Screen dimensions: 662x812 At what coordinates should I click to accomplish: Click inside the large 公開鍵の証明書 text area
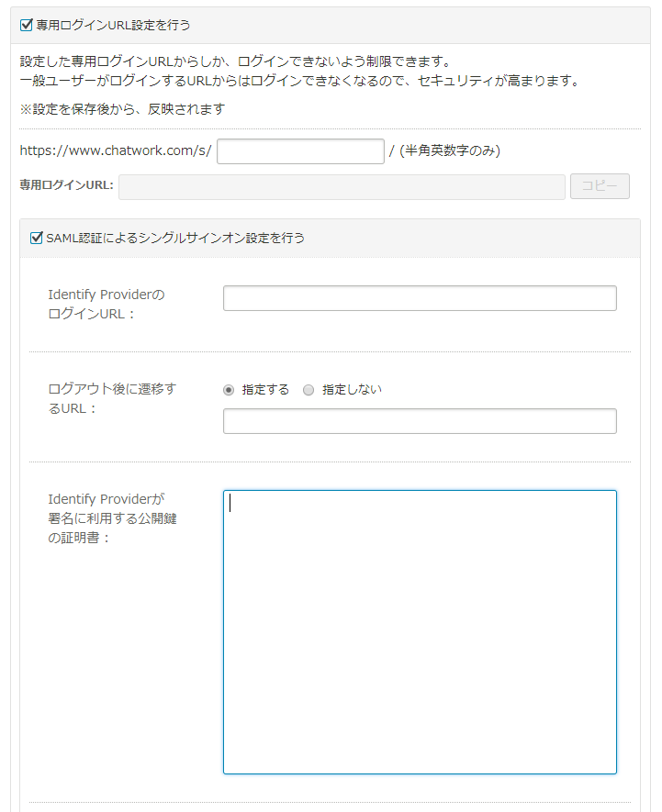[420, 632]
